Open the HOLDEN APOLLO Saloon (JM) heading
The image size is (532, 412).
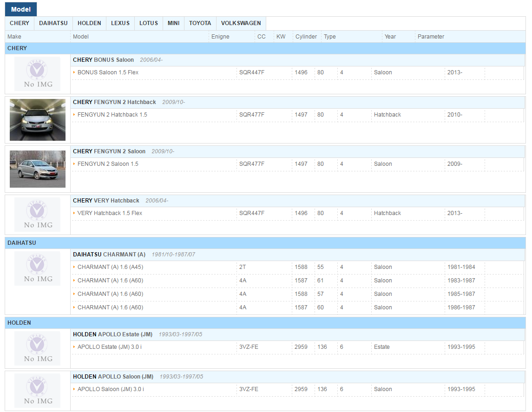[x=113, y=377]
